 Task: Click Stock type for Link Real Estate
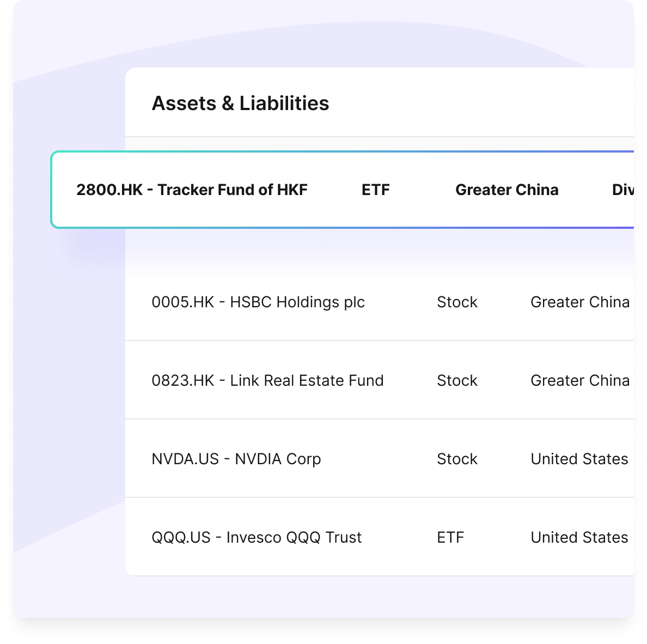[x=457, y=381]
